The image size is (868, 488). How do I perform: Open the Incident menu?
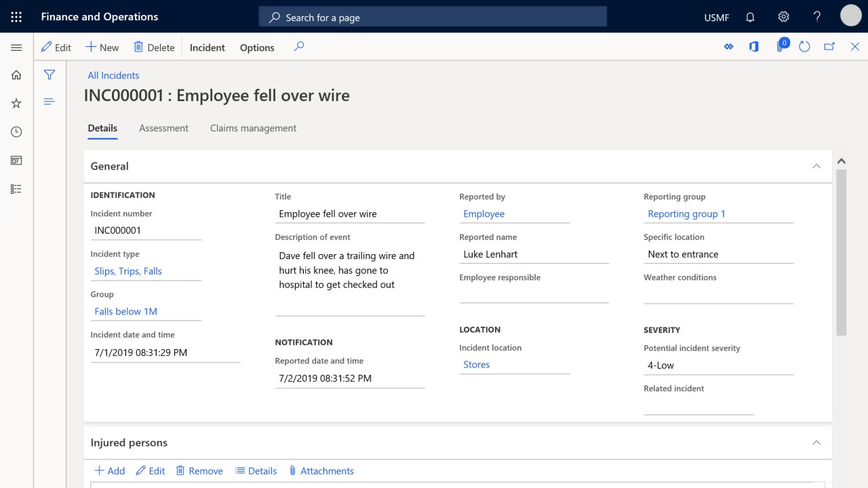[x=208, y=47]
